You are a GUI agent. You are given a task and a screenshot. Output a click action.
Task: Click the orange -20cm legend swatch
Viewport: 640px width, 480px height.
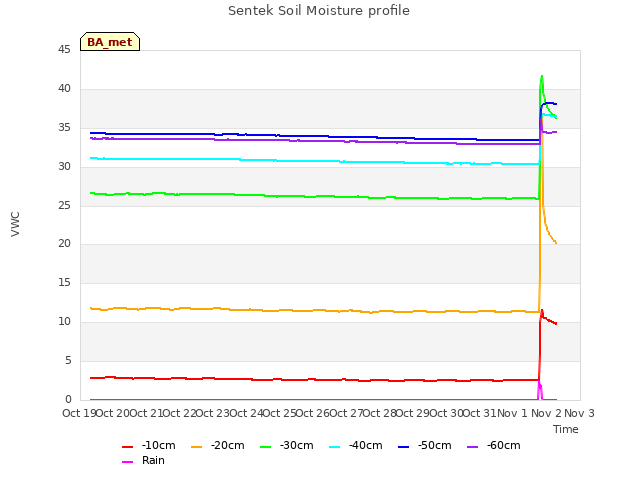(x=197, y=447)
